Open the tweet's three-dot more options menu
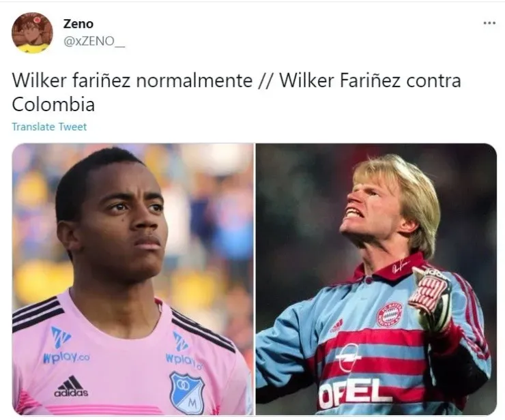The height and width of the screenshot is (420, 505). click(489, 23)
